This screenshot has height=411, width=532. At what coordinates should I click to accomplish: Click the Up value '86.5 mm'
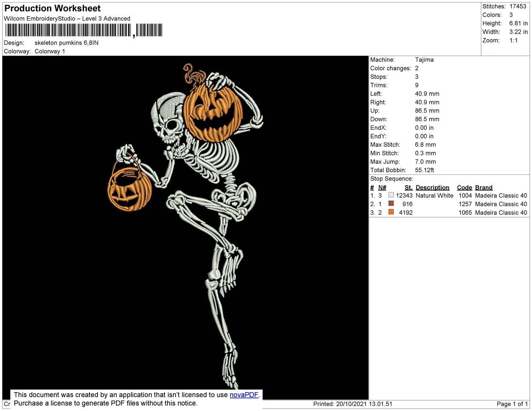tap(427, 110)
